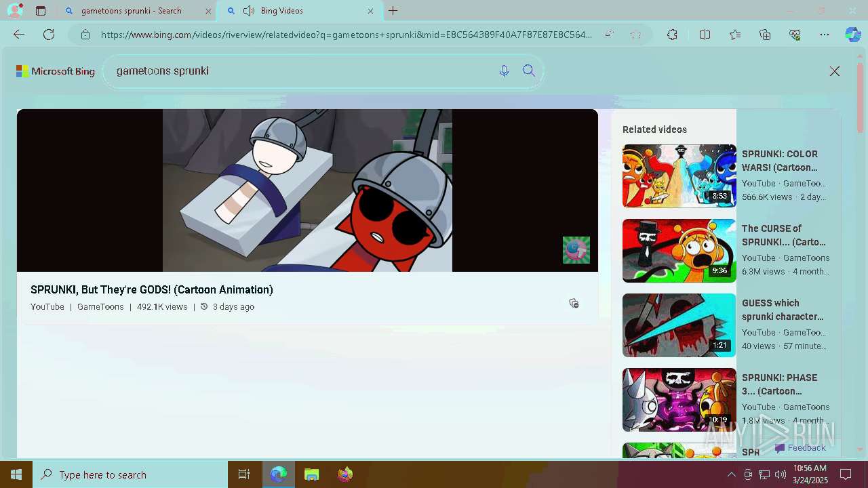Open the Windows Start menu

point(16,474)
